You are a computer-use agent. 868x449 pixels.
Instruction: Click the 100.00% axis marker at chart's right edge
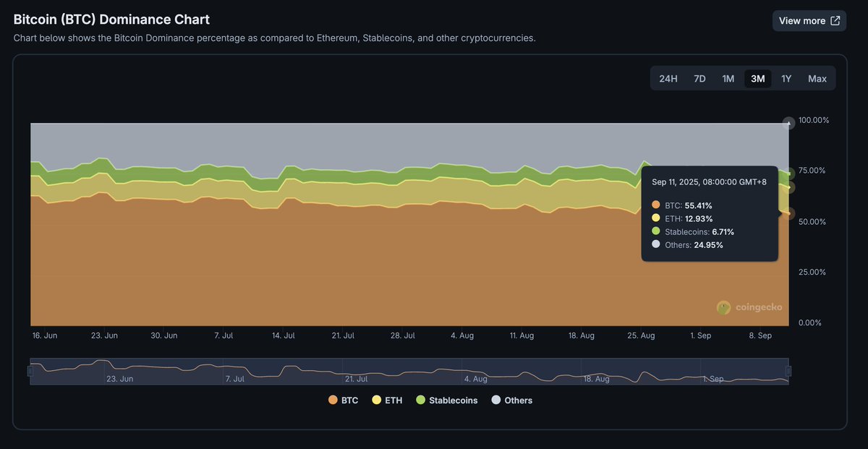point(788,123)
